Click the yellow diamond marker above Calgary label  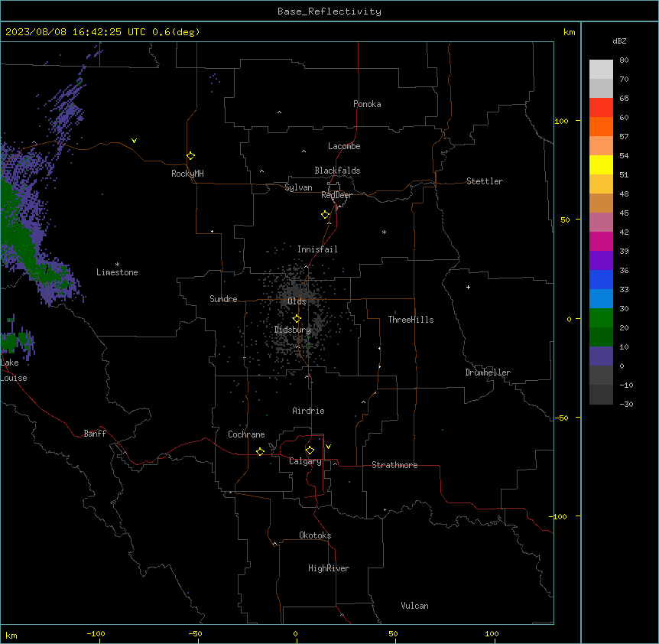[310, 450]
